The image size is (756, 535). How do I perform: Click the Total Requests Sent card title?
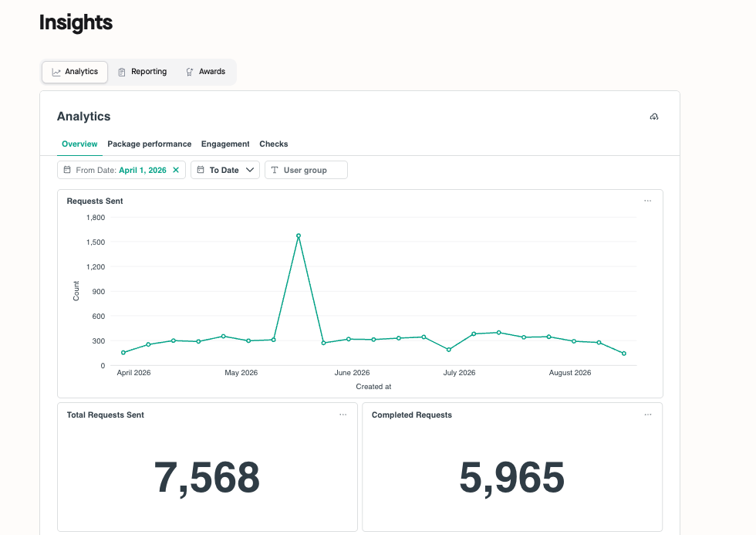click(x=106, y=415)
